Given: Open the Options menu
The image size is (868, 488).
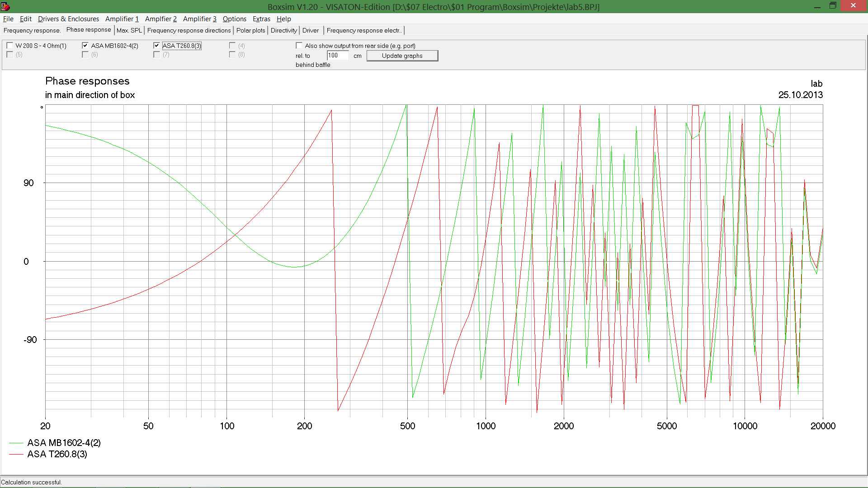Looking at the screenshot, I should pos(234,19).
